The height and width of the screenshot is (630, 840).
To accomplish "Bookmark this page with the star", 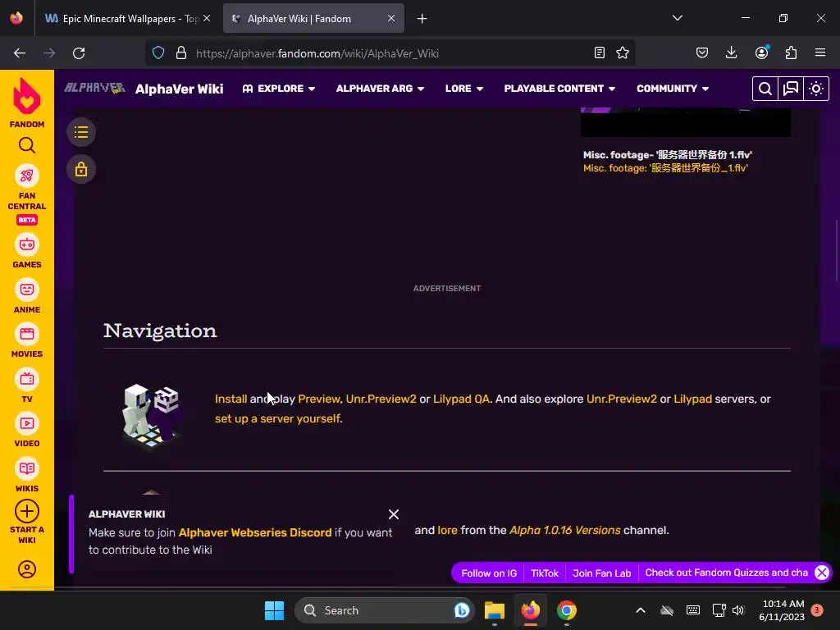I will tap(623, 52).
